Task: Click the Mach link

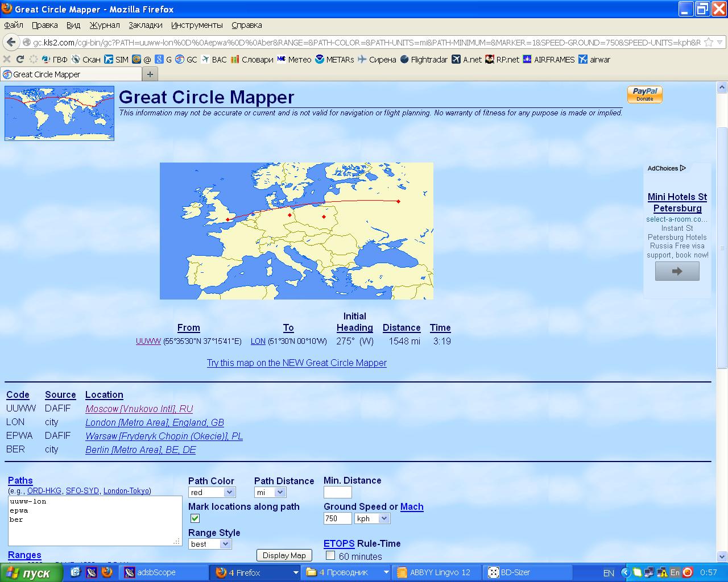Action: click(x=412, y=506)
